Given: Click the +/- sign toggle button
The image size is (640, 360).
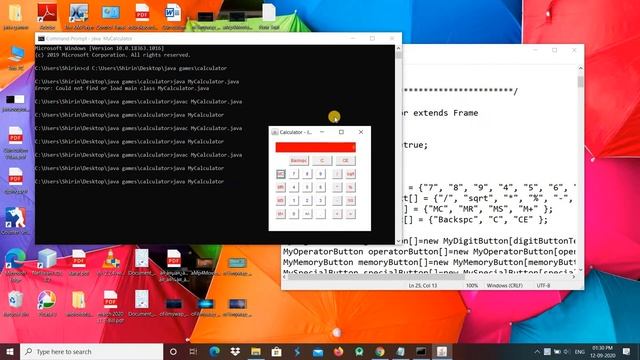Looking at the screenshot, I should pos(307,213).
